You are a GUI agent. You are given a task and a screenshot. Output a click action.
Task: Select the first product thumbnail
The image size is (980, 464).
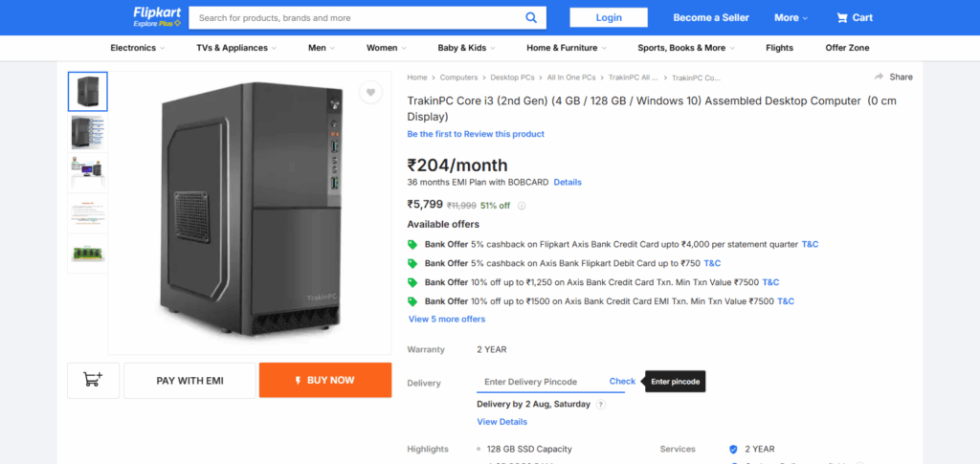[x=87, y=92]
